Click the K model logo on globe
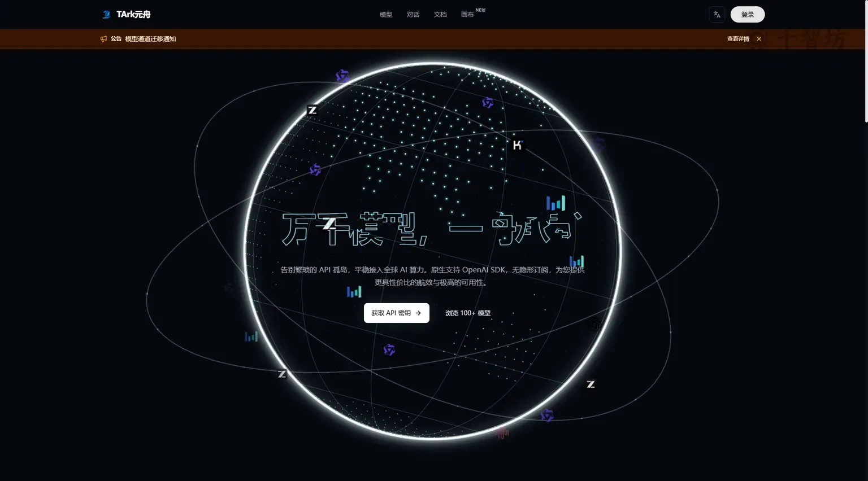Image resolution: width=868 pixels, height=481 pixels. [x=517, y=145]
